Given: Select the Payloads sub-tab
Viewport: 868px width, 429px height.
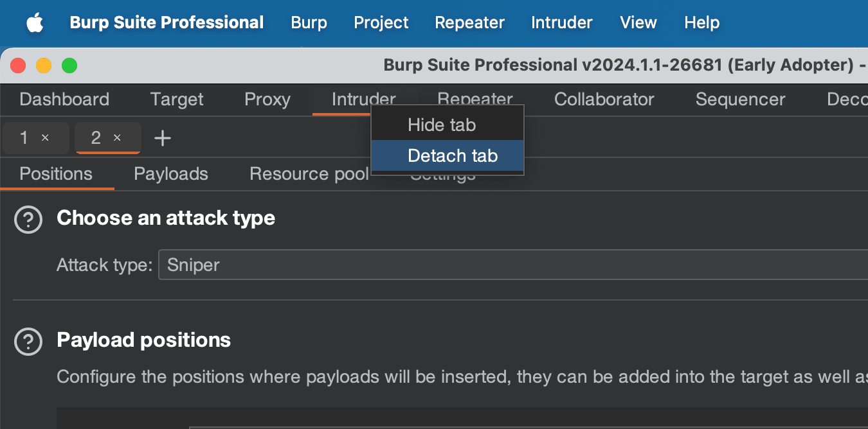Looking at the screenshot, I should pyautogui.click(x=171, y=174).
